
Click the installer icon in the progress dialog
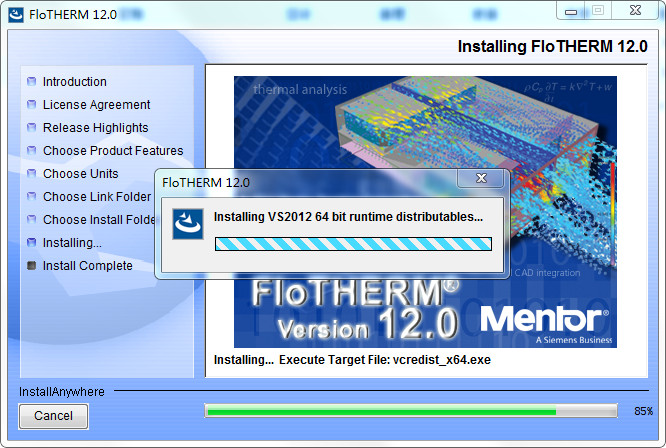pos(188,224)
